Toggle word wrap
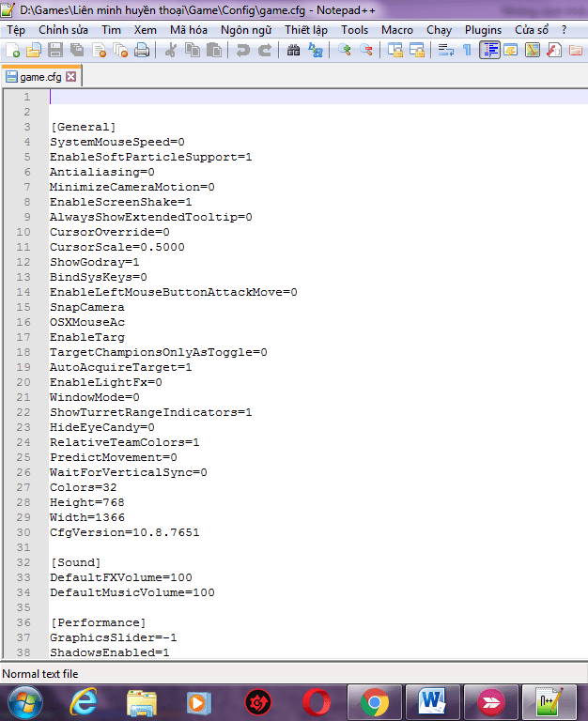588x721 pixels. click(x=445, y=50)
